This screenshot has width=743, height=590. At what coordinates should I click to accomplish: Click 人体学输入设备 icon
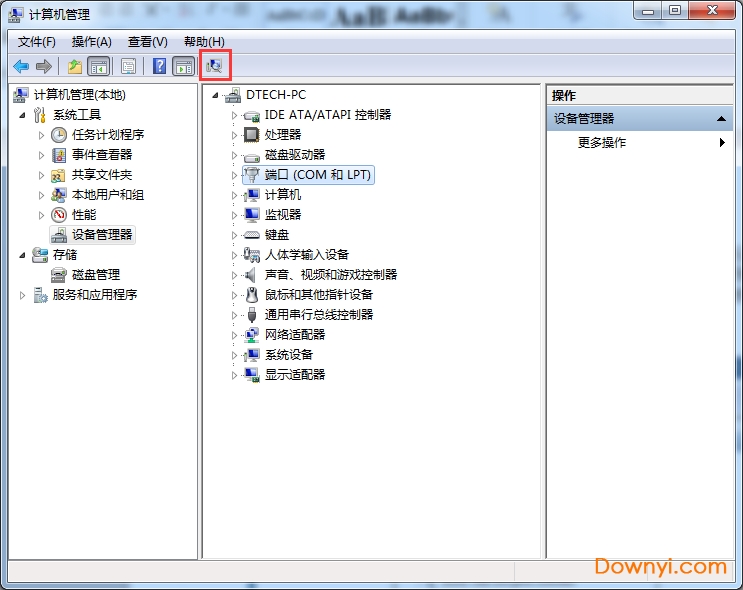point(252,255)
